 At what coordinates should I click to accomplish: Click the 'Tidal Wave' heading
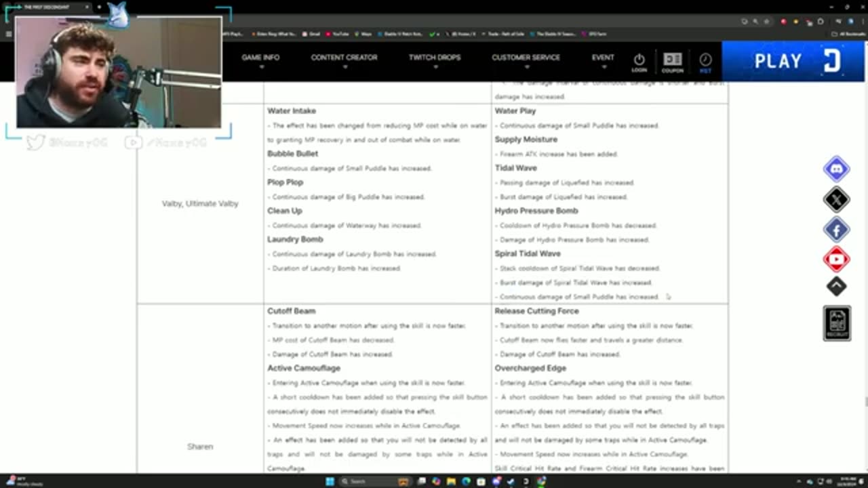(x=515, y=168)
